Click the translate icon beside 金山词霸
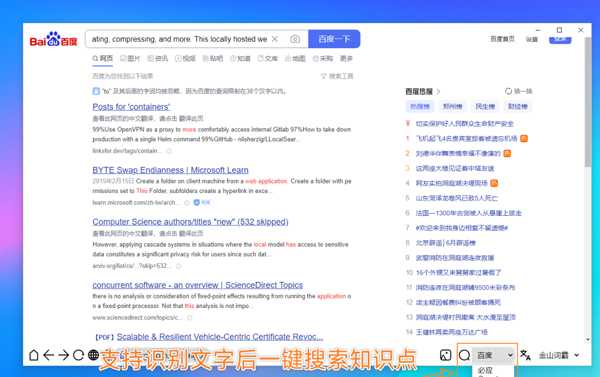This screenshot has height=377, width=600. (525, 355)
